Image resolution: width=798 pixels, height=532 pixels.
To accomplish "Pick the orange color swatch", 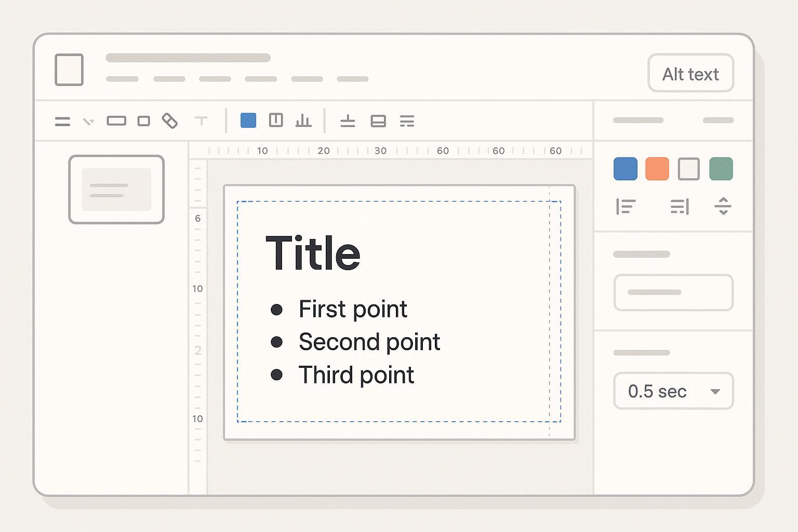I will 657,169.
